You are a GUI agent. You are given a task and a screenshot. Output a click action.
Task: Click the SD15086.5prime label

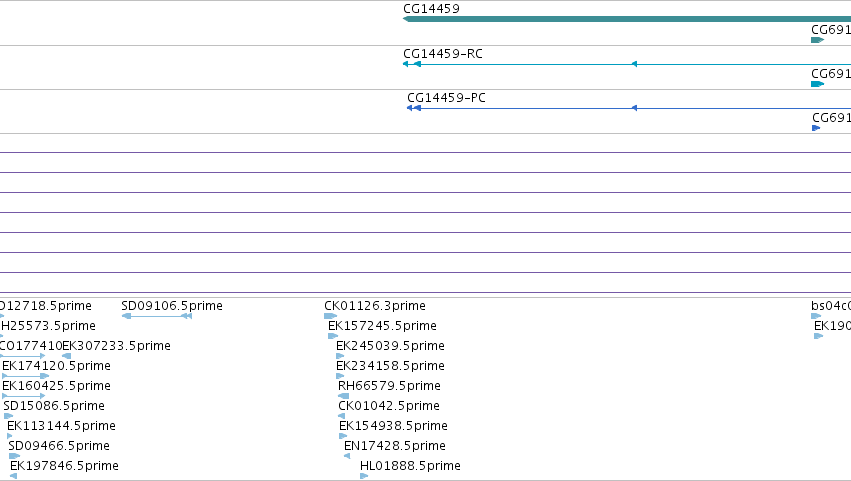click(54, 406)
